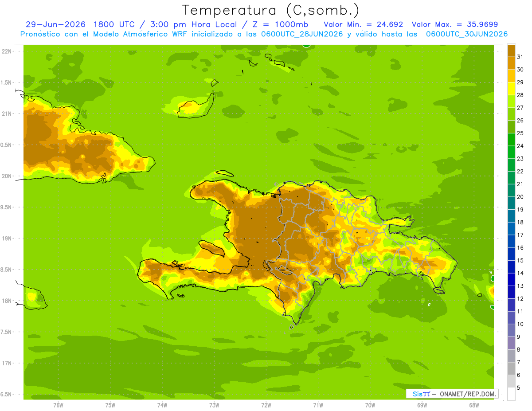Click the '22' colorbar label

pos(520,171)
